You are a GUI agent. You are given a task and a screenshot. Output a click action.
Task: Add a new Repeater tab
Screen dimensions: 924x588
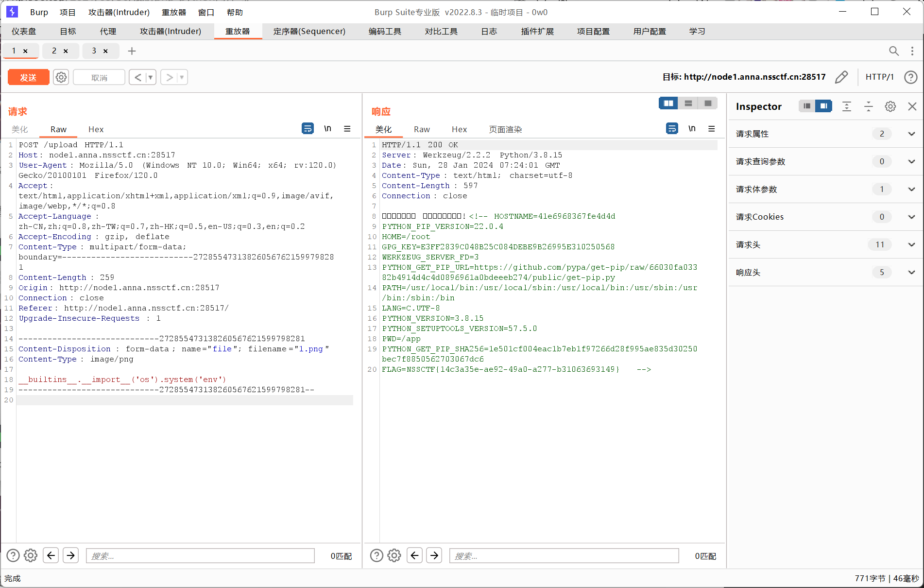pyautogui.click(x=132, y=51)
